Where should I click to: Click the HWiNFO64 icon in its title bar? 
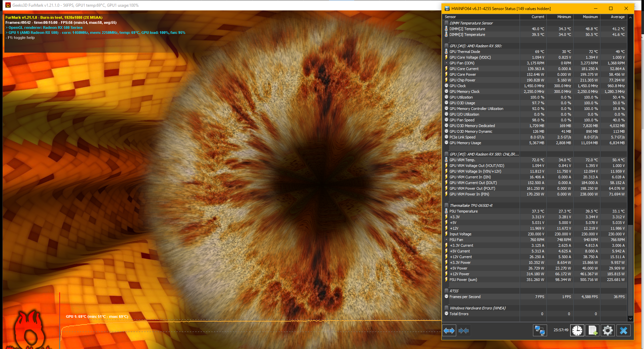click(x=447, y=9)
